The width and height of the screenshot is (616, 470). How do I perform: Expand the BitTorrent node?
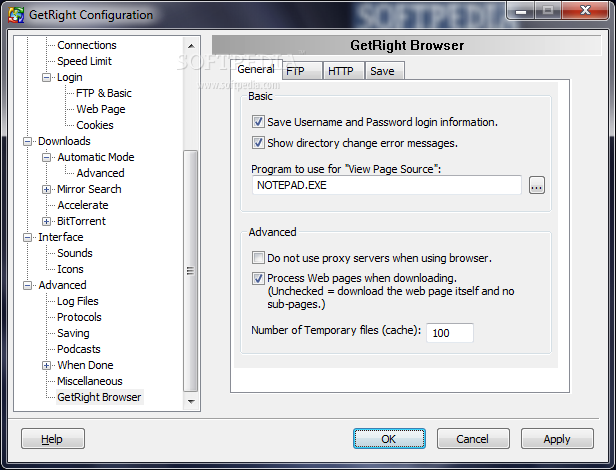(x=46, y=222)
